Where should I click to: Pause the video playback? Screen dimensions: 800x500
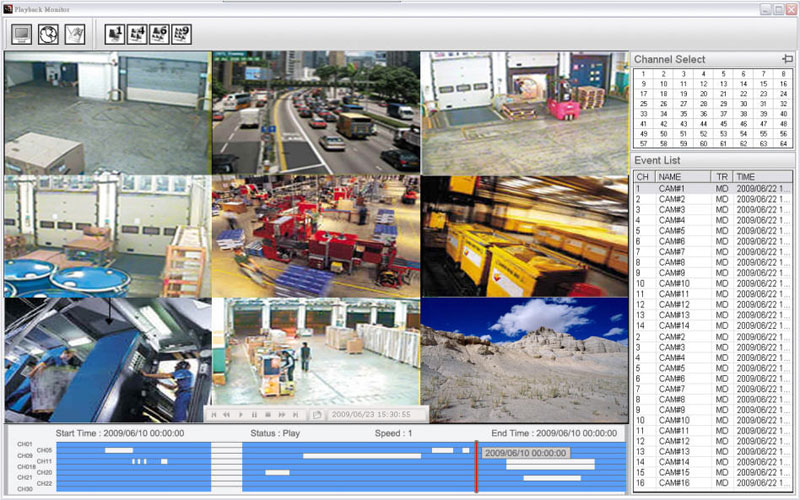pos(254,414)
